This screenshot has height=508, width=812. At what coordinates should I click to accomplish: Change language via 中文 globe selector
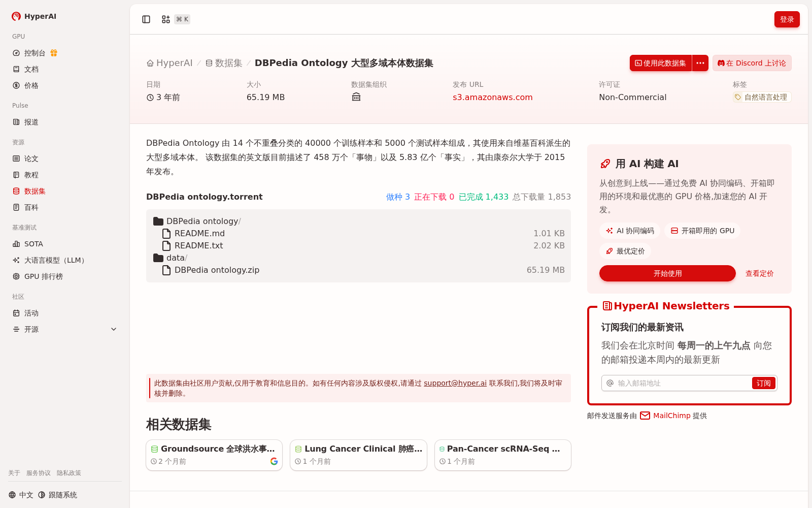[x=21, y=495]
